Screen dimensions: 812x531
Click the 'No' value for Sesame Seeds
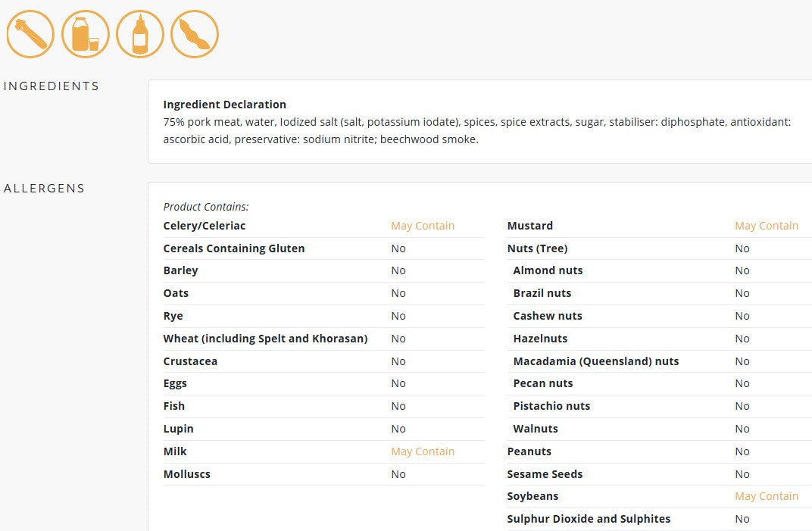pyautogui.click(x=742, y=474)
